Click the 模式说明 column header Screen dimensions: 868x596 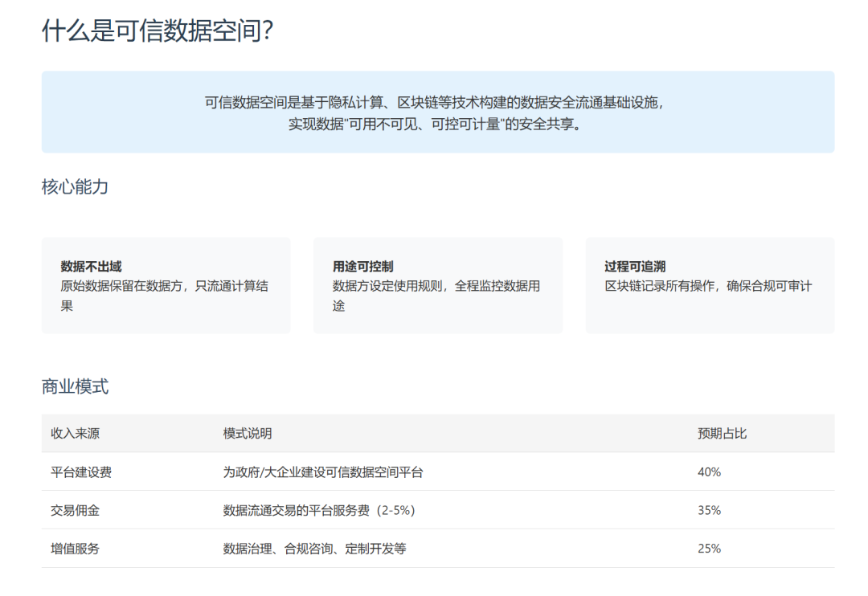[x=248, y=433]
